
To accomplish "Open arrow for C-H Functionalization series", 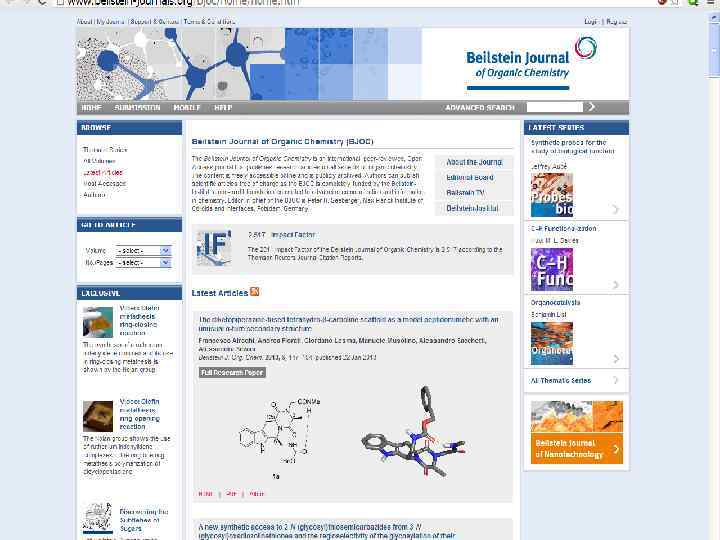I will pos(616,285).
